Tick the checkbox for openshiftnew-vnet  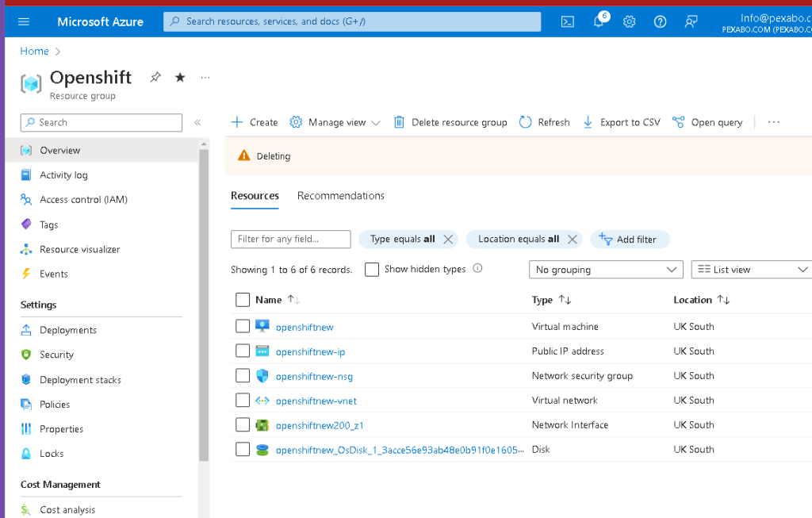coord(243,400)
